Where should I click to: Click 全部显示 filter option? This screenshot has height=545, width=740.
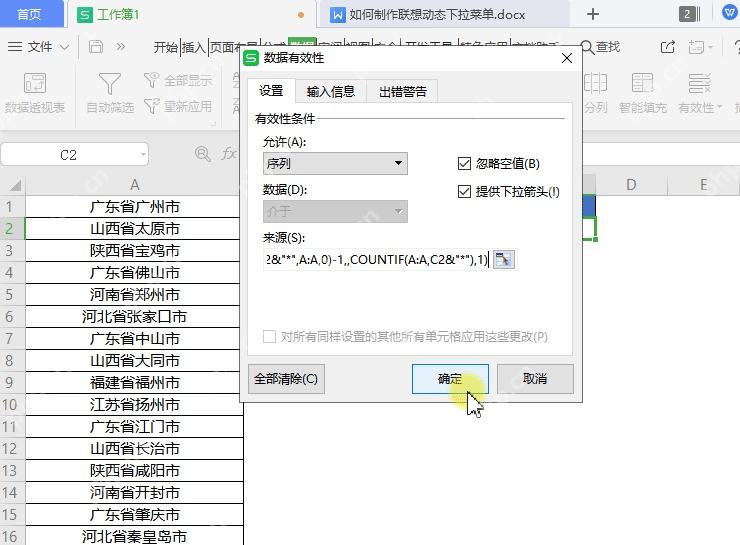pos(178,80)
